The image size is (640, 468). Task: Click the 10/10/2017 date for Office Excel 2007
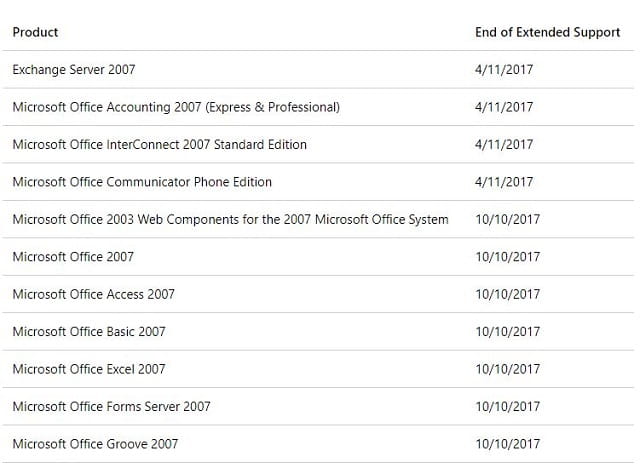point(508,369)
